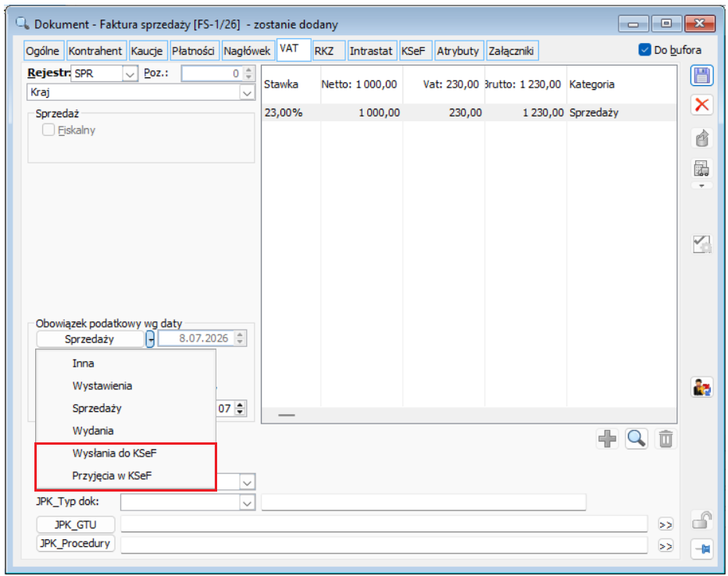Switch to the Ogólne tab
The image size is (728, 576).
42,51
